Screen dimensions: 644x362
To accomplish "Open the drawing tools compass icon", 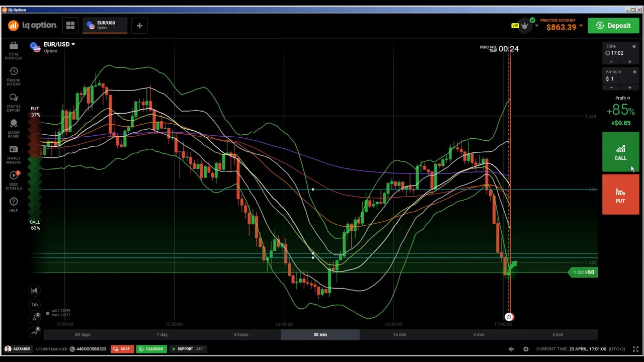I will point(34,318).
